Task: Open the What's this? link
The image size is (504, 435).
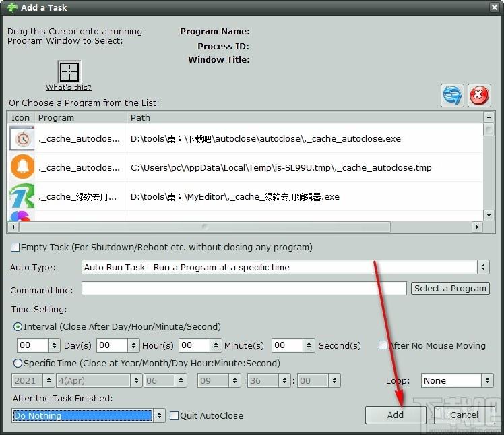Action: coord(69,88)
